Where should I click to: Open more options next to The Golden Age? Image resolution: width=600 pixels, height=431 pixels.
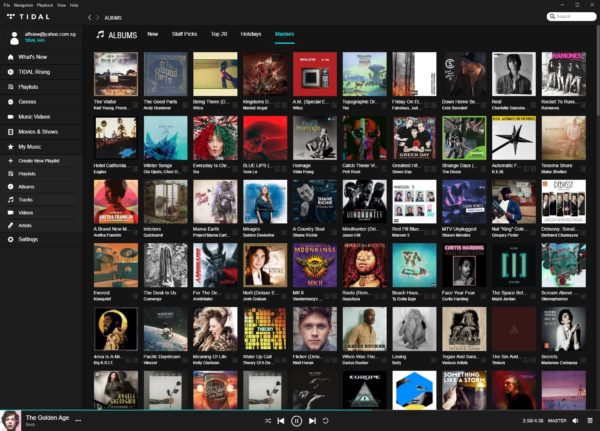(x=78, y=421)
